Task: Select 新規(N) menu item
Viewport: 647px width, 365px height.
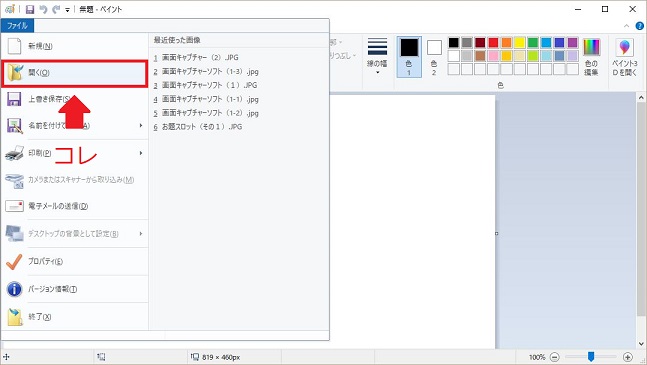Action: tap(75, 46)
